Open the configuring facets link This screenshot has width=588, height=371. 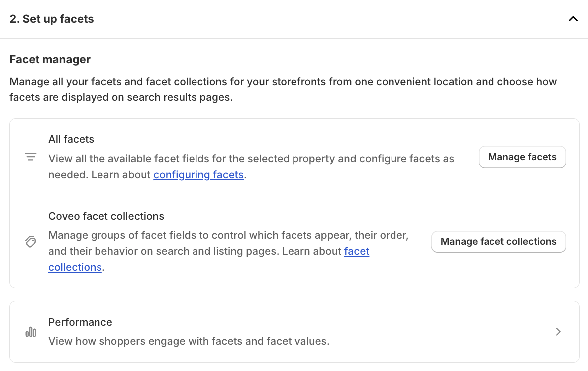pos(198,174)
